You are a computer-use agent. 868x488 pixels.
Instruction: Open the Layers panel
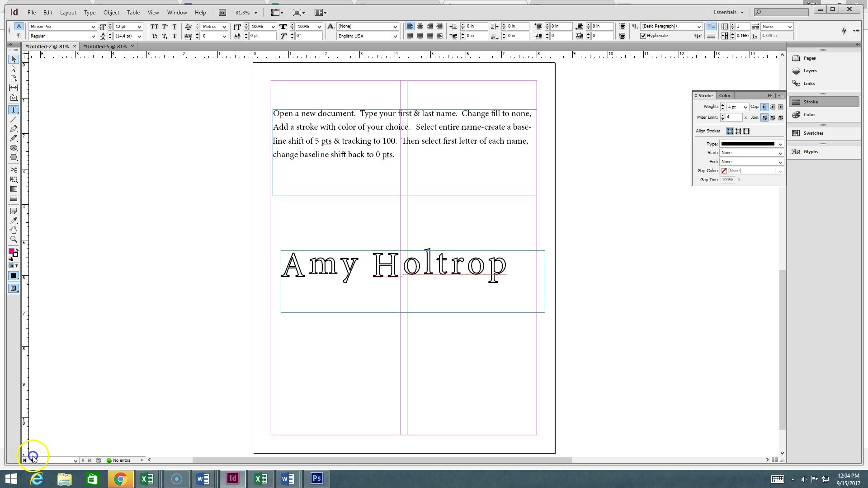(810, 71)
